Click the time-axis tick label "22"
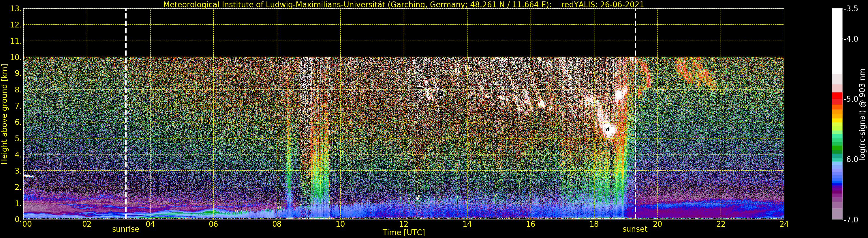 tap(721, 224)
